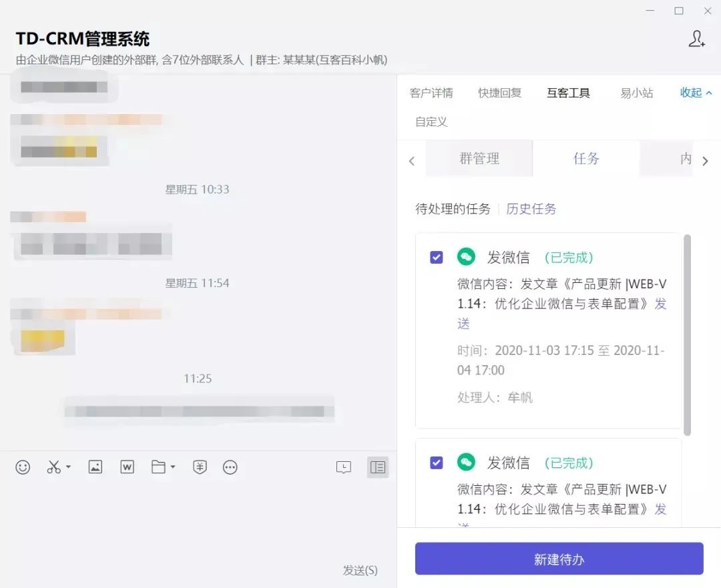Screen dimensions: 721x588
Task: Insert an image into chat
Action: pyautogui.click(x=95, y=467)
